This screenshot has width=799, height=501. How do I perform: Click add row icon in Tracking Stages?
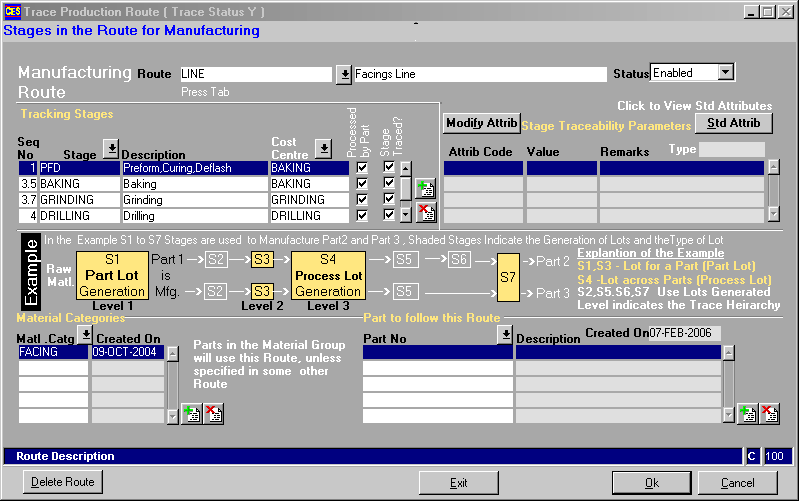[425, 189]
